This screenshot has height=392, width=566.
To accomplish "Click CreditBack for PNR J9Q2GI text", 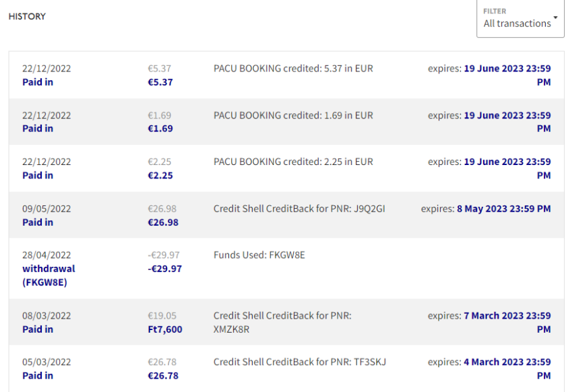I will [x=299, y=209].
